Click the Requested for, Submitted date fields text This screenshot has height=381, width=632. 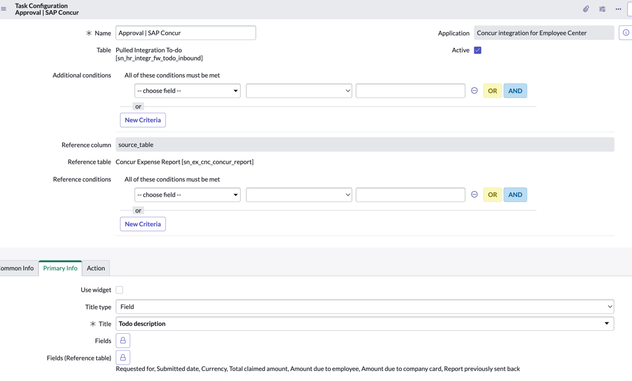[318, 369]
